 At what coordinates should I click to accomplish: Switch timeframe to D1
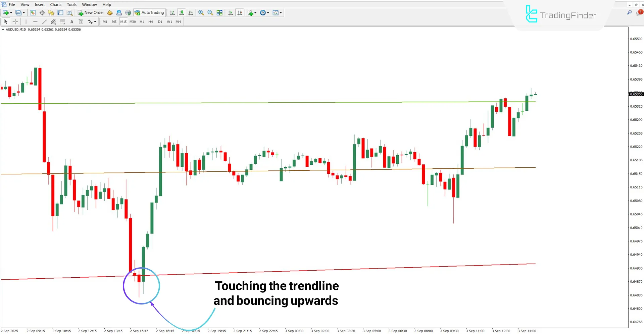[160, 21]
